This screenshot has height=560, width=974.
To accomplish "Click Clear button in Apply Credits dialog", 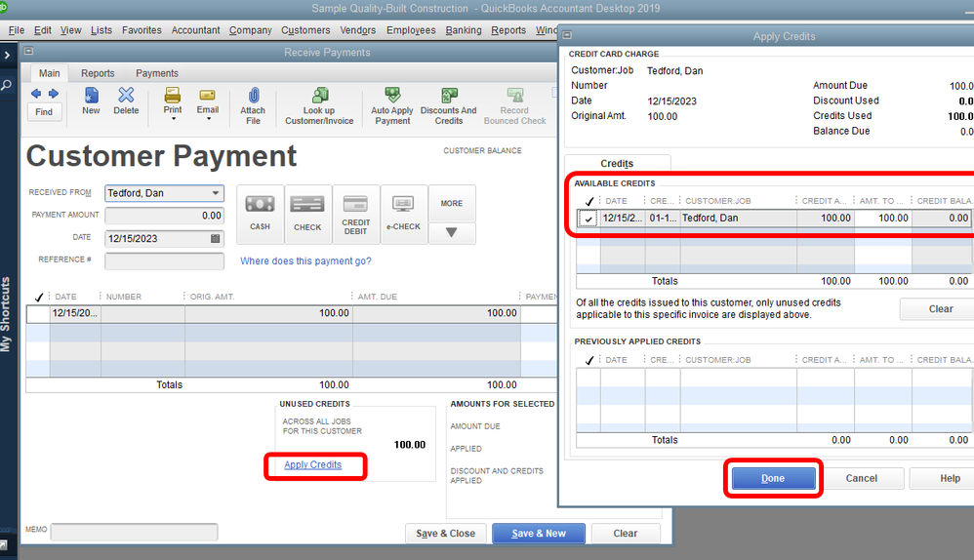I will (x=937, y=309).
